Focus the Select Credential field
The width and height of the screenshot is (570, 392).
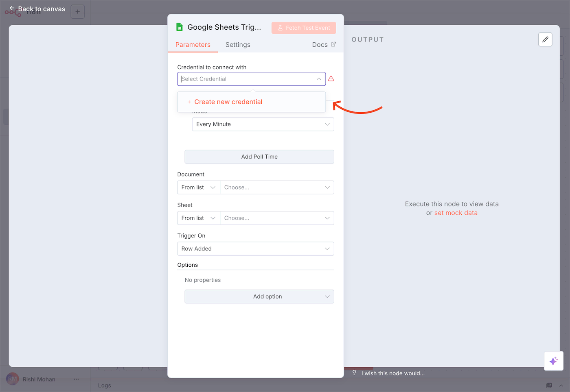tap(251, 79)
